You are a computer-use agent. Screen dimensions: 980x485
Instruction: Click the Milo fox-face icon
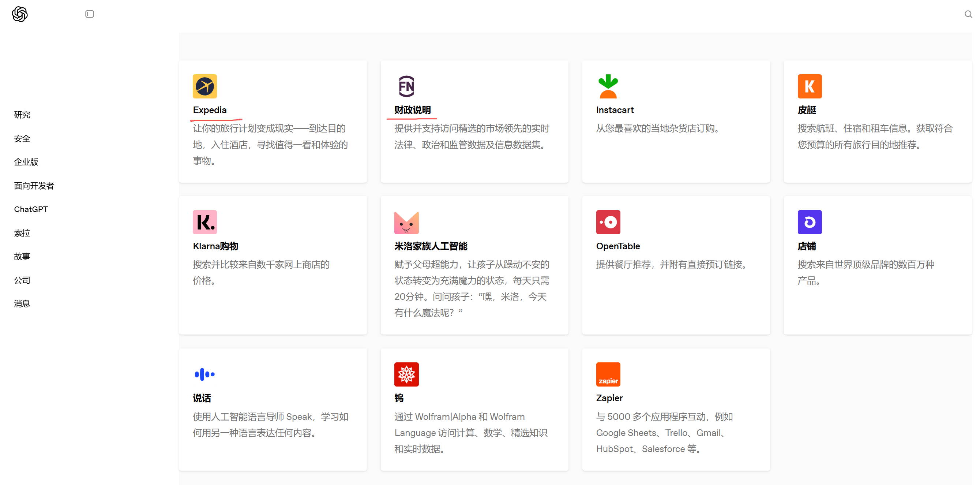[x=406, y=222]
